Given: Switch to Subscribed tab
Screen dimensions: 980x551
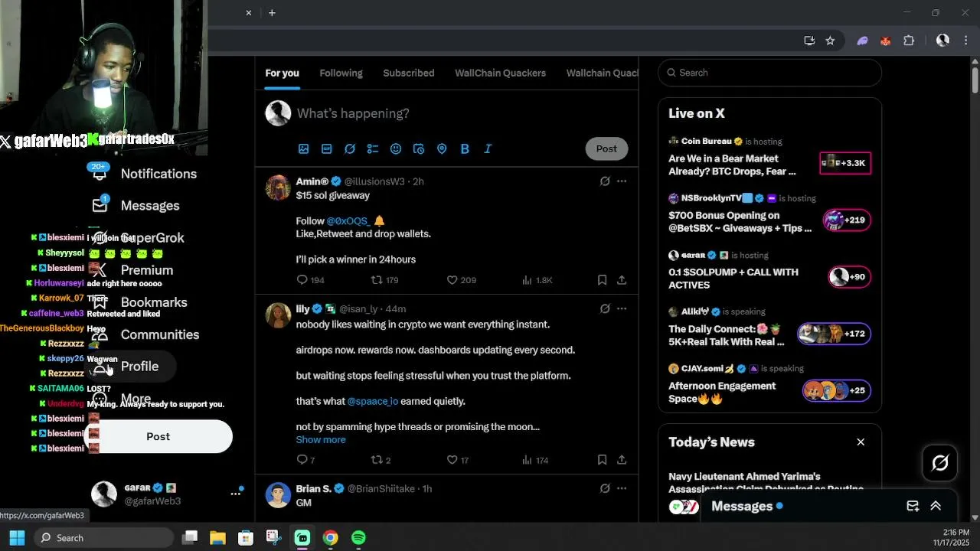Looking at the screenshot, I should 409,73.
